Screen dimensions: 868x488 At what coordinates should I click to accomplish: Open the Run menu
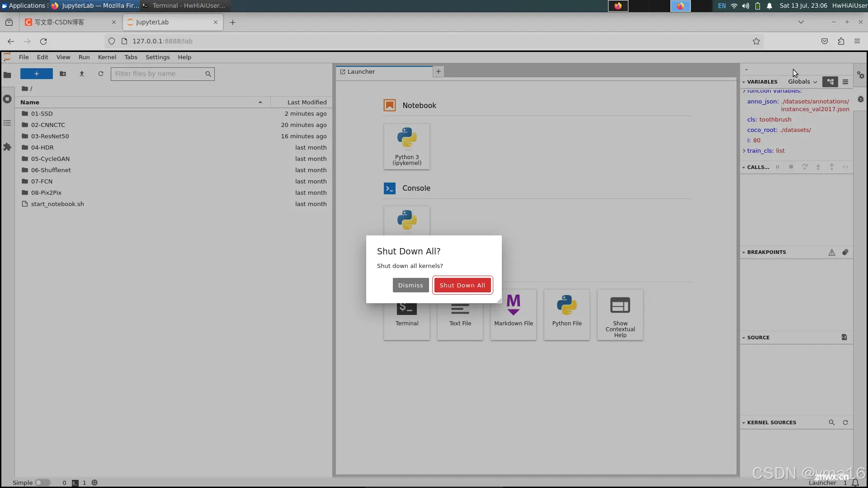84,56
